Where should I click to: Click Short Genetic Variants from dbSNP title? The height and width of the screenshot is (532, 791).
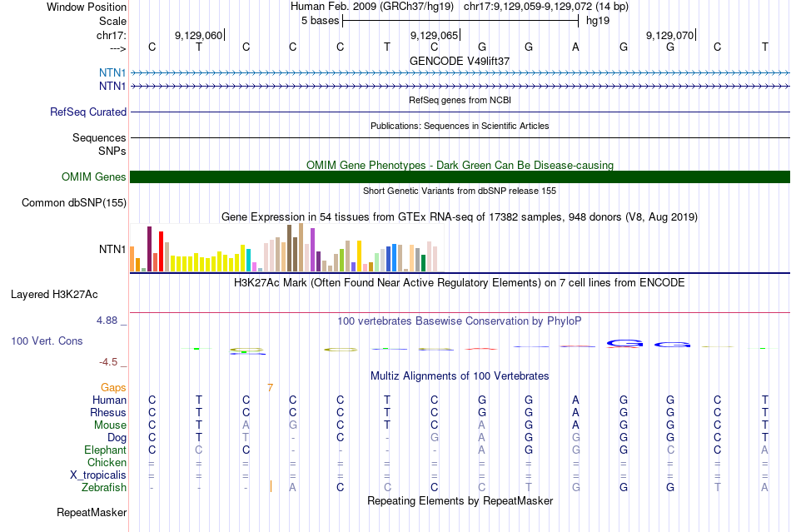coord(460,191)
